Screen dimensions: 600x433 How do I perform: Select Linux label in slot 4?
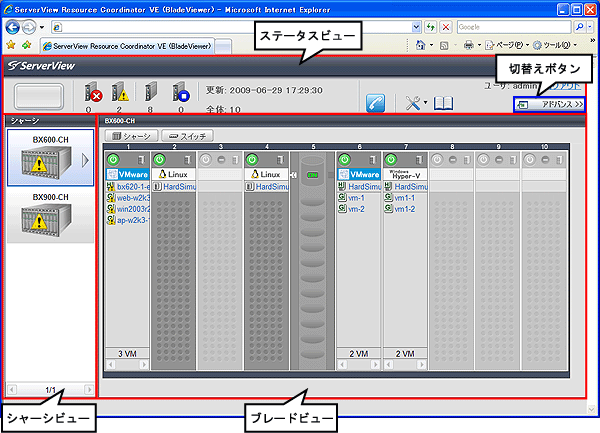coord(266,174)
